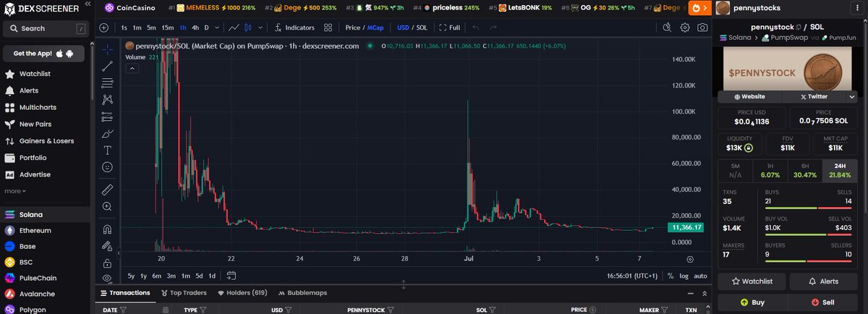Image resolution: width=868 pixels, height=314 pixels.
Task: Toggle percent scale on price axis
Action: click(671, 276)
